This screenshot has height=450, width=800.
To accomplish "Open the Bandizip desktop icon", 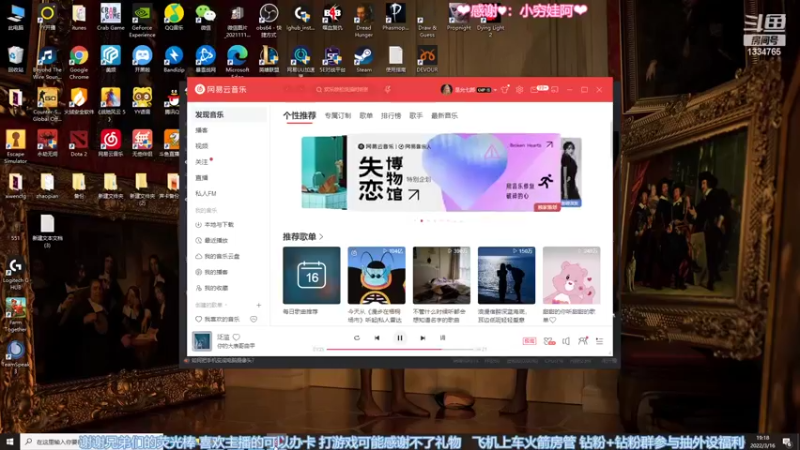I will pos(174,59).
